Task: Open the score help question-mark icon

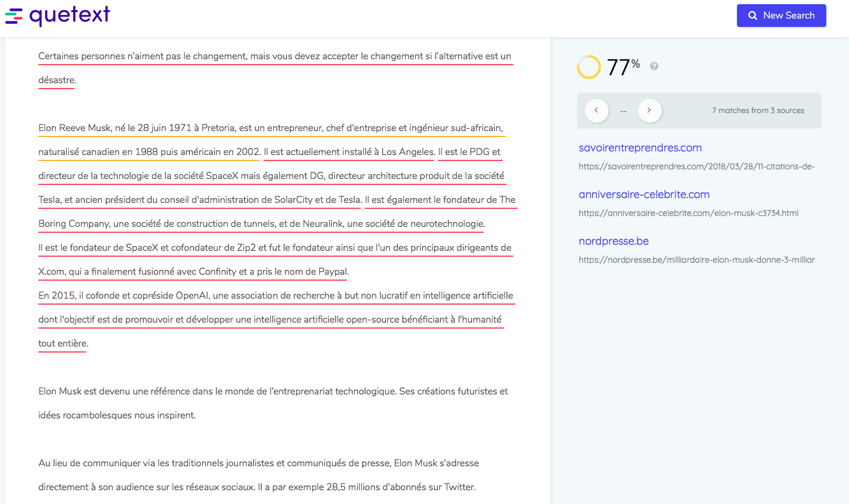Action: [x=654, y=66]
